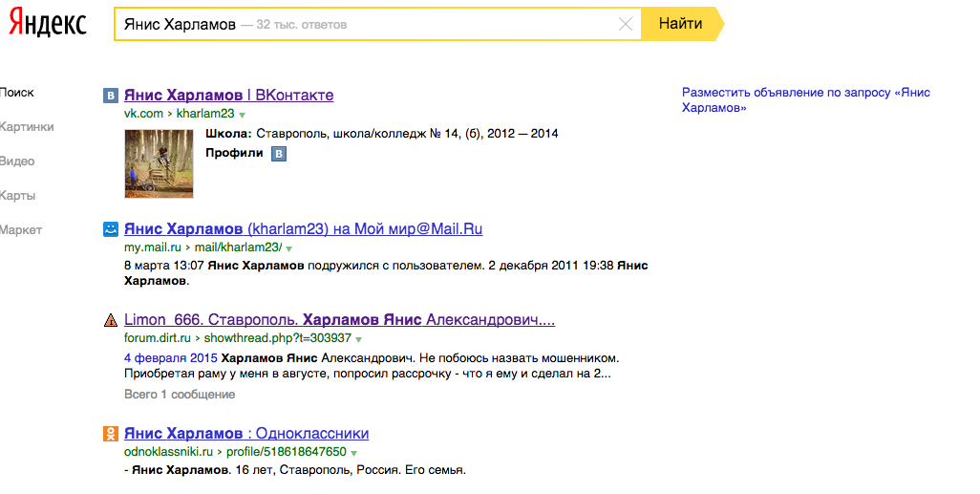Open Limon_666. Ставрополь forum result

[x=339, y=319]
